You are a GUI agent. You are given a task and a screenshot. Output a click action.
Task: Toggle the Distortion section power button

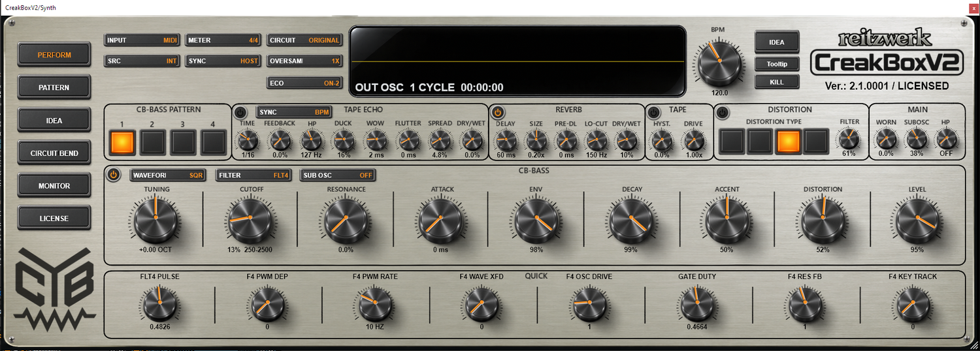pos(722,112)
